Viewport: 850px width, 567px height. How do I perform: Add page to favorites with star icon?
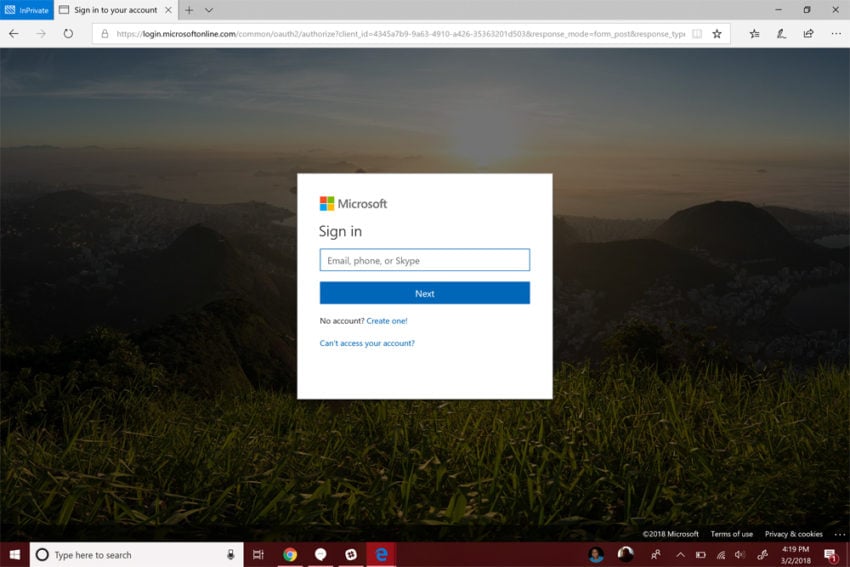coord(717,34)
